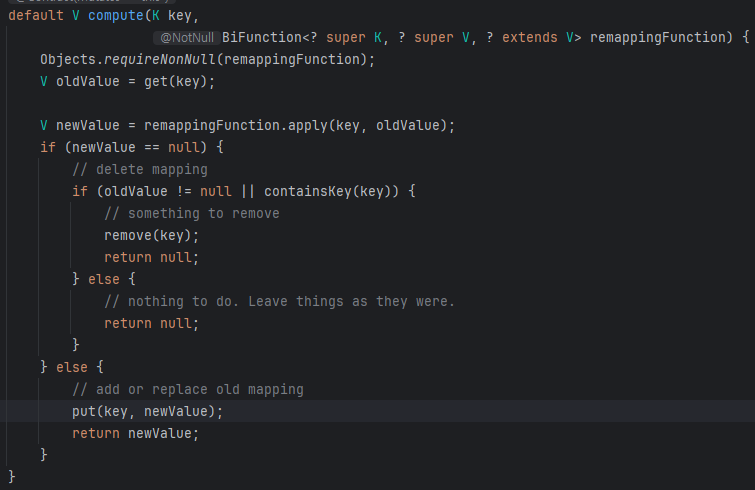
Task: Click the 'remove(key);' statement
Action: (151, 235)
